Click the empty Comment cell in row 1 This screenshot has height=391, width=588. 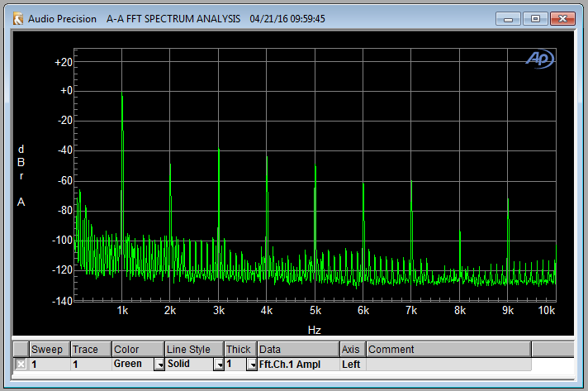[x=448, y=365]
